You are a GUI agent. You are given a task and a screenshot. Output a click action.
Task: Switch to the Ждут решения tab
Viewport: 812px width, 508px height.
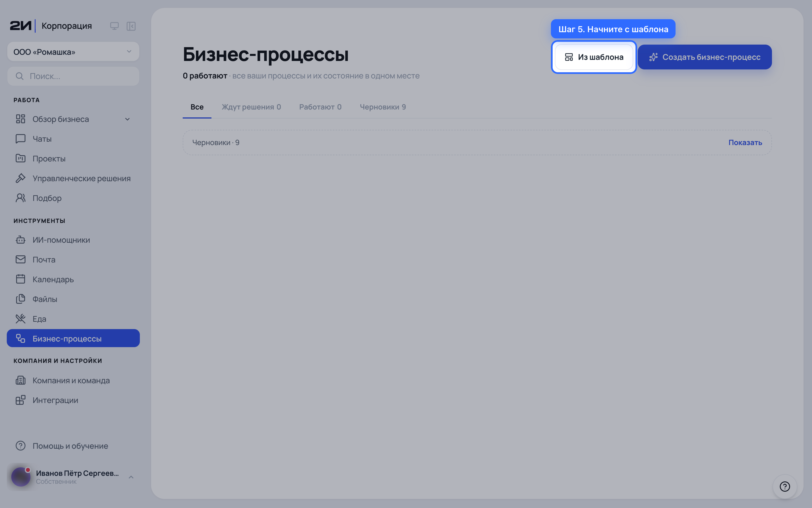[251, 107]
